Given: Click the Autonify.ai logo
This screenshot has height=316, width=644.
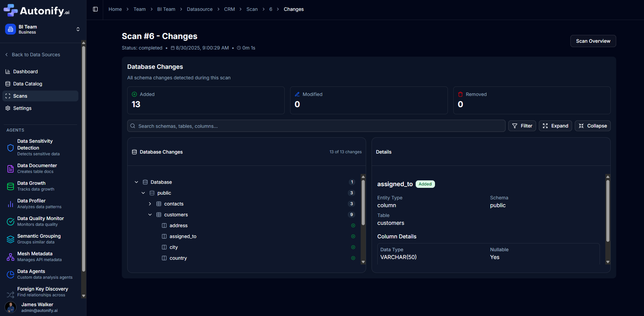Looking at the screenshot, I should click(x=37, y=11).
